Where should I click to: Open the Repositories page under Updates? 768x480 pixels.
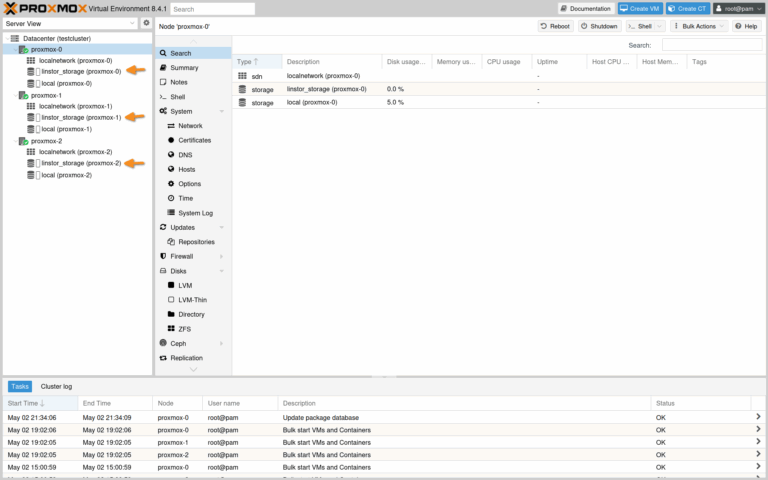196,242
